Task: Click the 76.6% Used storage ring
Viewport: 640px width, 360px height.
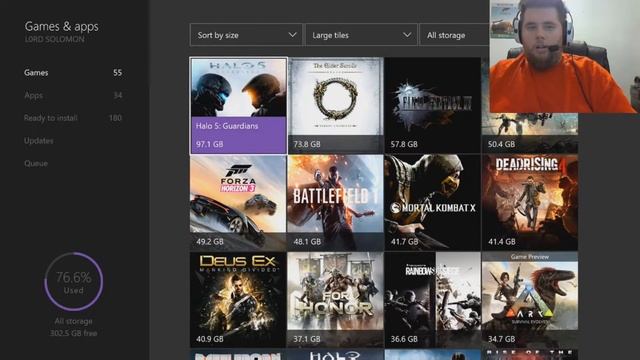Action: (x=73, y=282)
